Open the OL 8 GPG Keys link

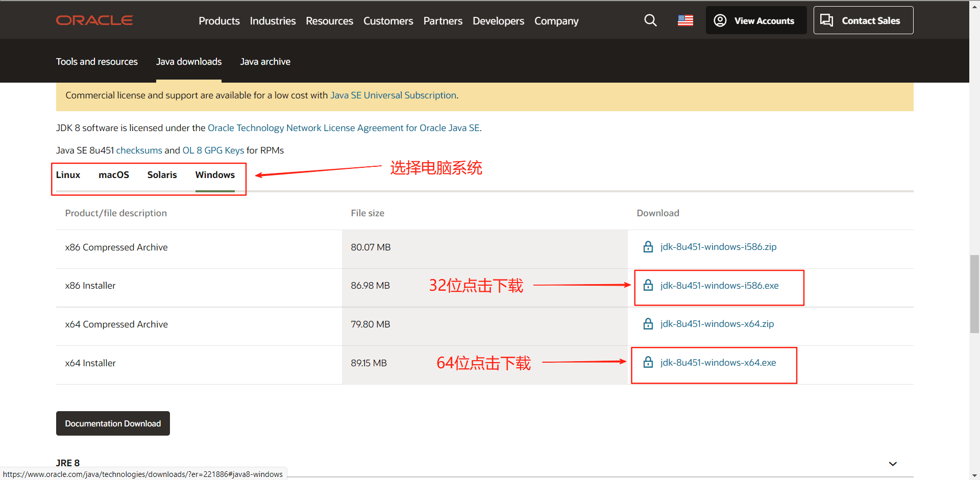point(213,150)
